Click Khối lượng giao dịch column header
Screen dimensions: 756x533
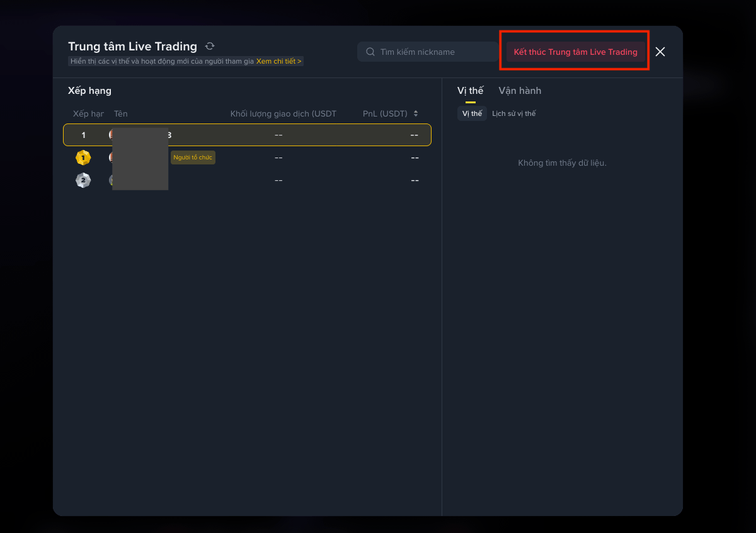pyautogui.click(x=283, y=114)
